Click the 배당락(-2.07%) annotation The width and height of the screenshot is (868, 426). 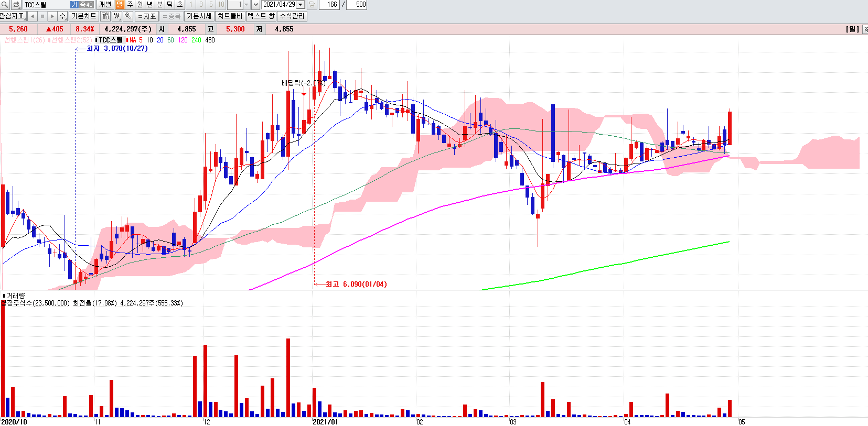(x=303, y=83)
